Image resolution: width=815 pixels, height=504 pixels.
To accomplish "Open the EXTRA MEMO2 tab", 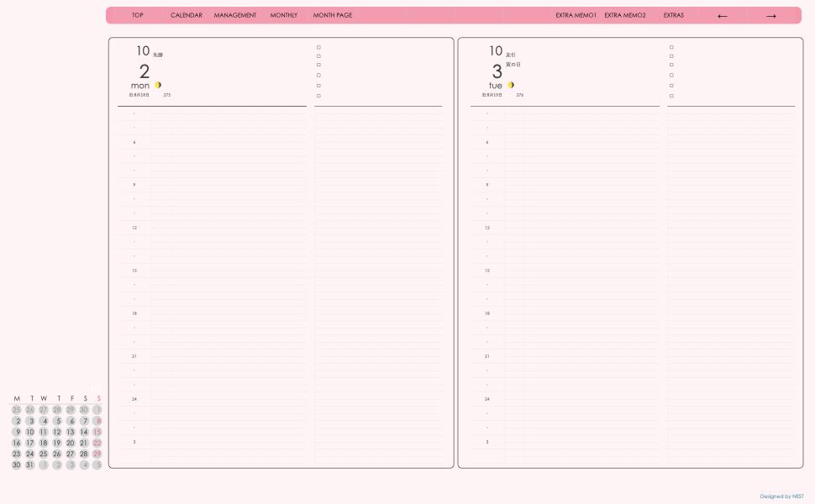I will tap(625, 15).
